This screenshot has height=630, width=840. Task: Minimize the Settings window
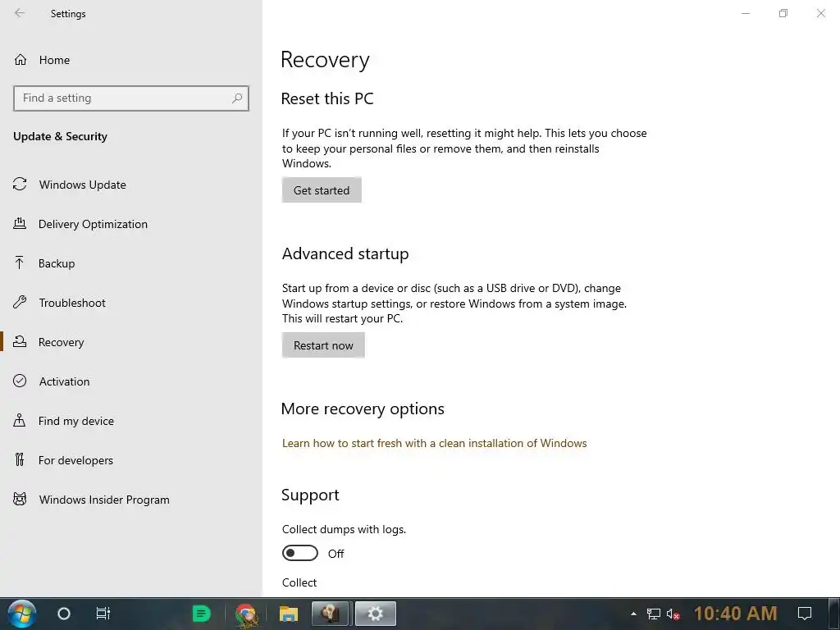[x=745, y=13]
